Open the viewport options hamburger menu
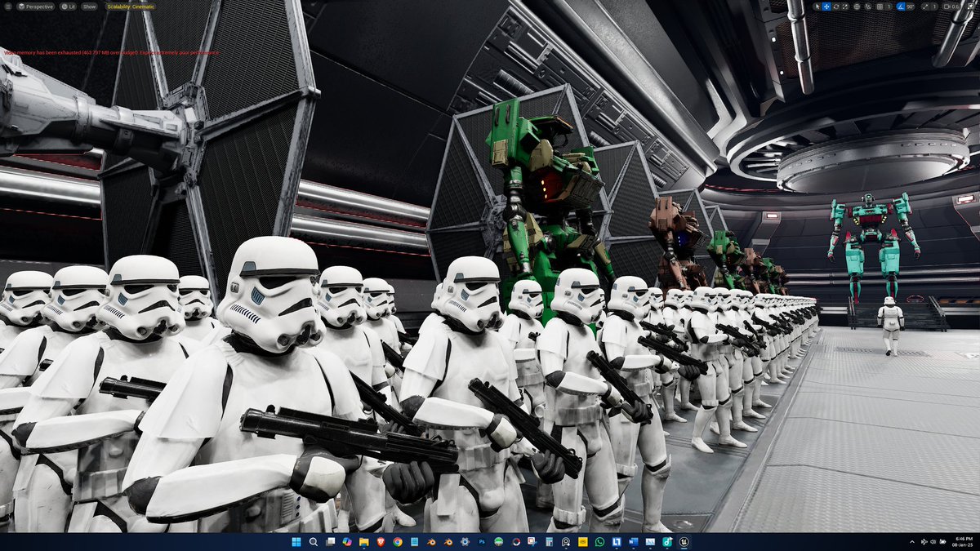 8,6
